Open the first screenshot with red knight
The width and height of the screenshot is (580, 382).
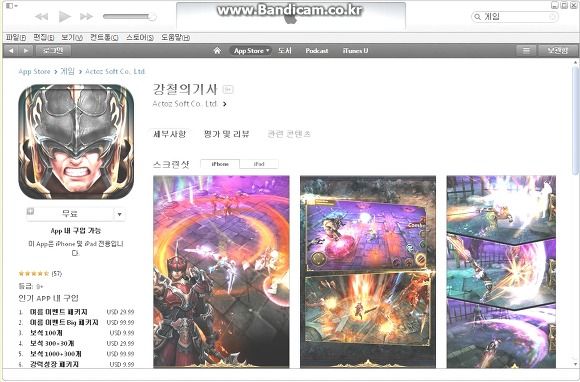click(x=221, y=271)
